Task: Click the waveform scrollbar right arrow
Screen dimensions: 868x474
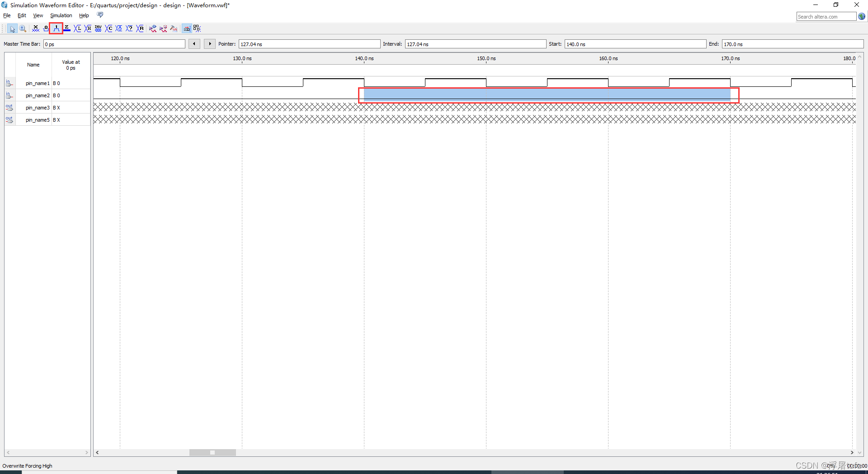Action: click(x=852, y=452)
